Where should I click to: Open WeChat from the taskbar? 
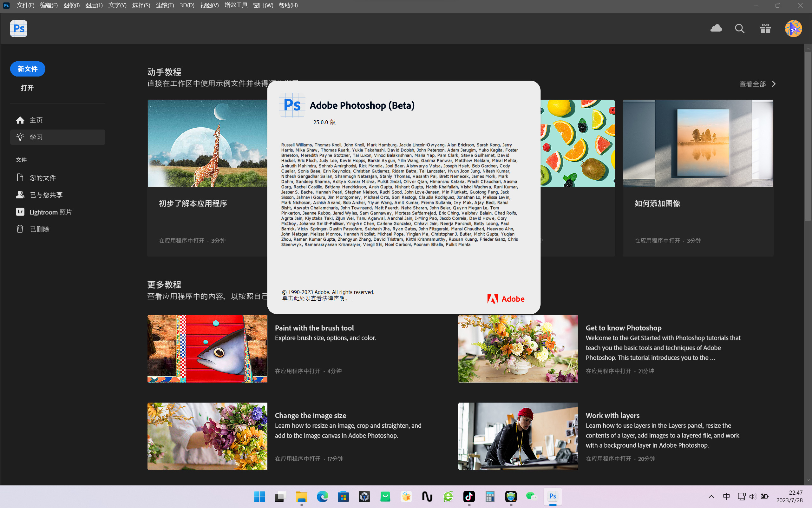point(532,497)
